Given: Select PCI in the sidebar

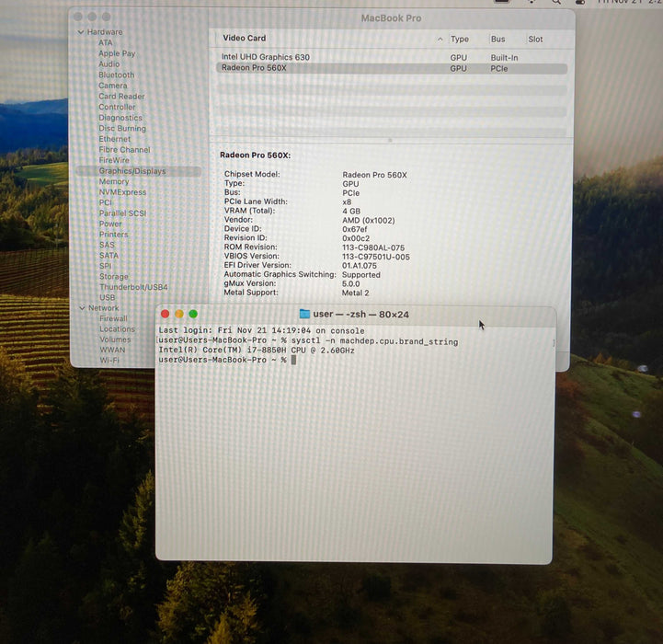Looking at the screenshot, I should 105,202.
